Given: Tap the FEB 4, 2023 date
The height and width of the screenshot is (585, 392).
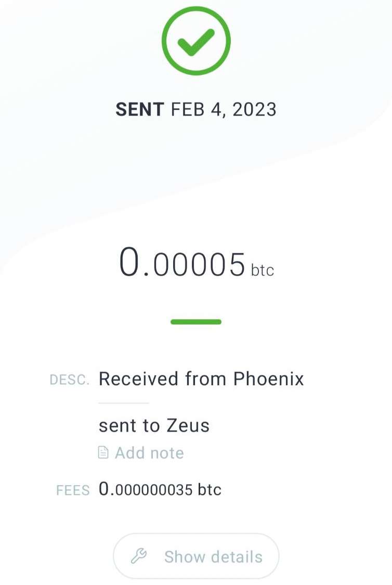Looking at the screenshot, I should [x=224, y=109].
